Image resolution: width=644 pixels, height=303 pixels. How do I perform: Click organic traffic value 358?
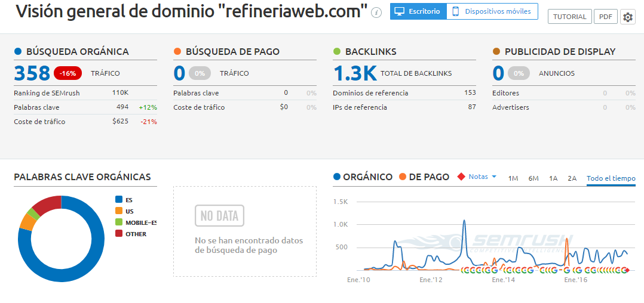pos(32,73)
